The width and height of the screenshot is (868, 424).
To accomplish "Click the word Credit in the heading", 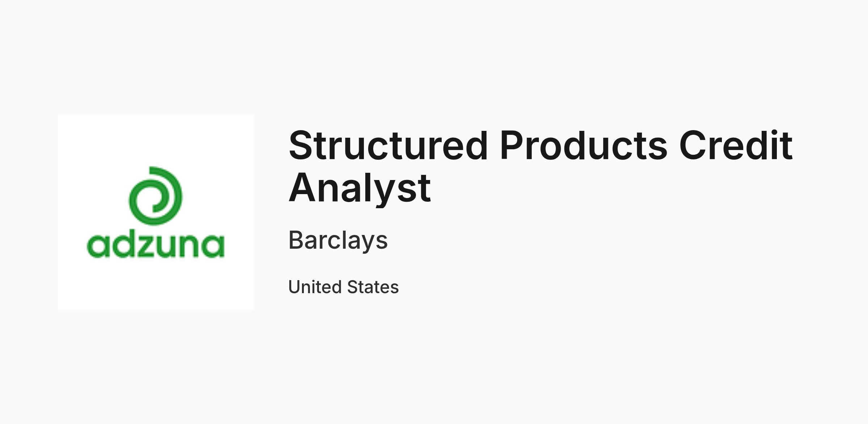I will click(x=736, y=145).
